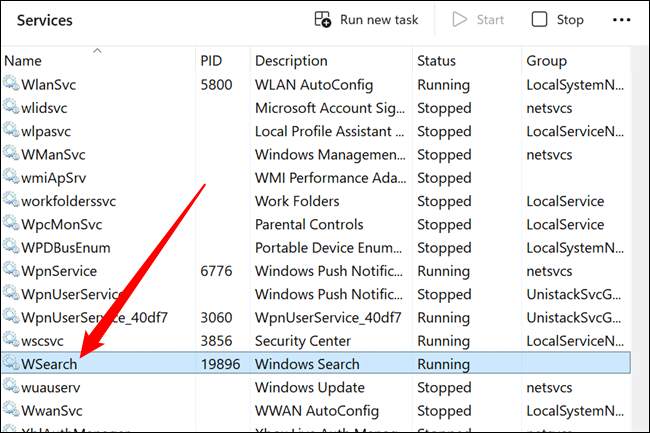
Task: Click Running status of WSearch
Action: 444,364
